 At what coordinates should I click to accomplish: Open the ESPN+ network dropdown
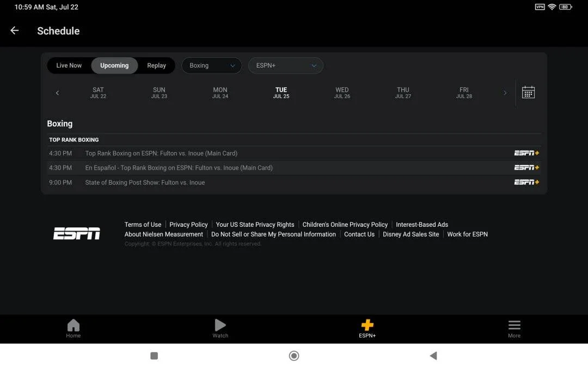click(286, 65)
